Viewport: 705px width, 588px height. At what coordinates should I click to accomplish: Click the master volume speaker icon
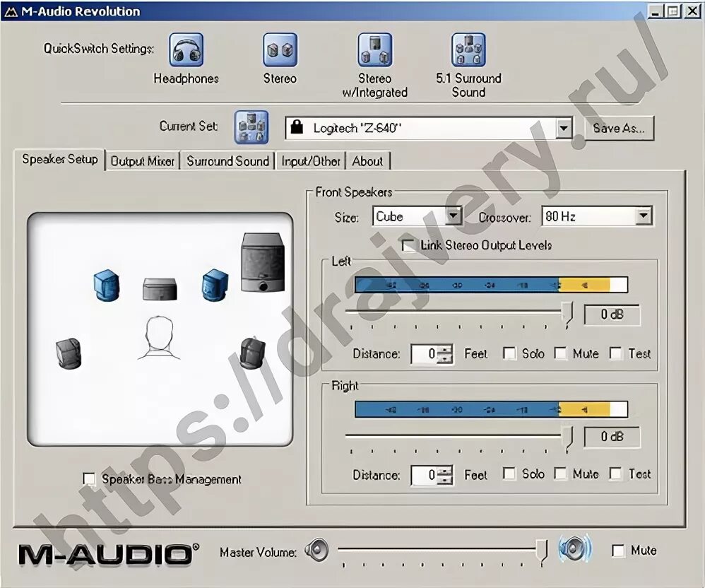(316, 551)
